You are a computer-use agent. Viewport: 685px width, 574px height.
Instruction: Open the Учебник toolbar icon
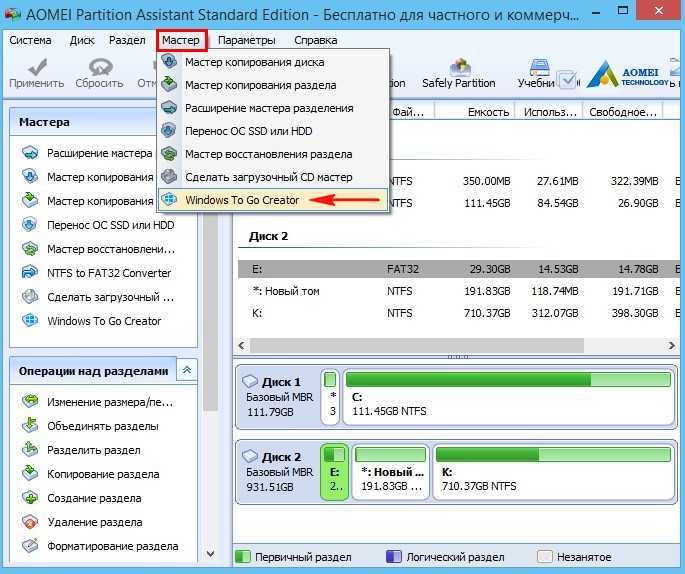pyautogui.click(x=539, y=66)
